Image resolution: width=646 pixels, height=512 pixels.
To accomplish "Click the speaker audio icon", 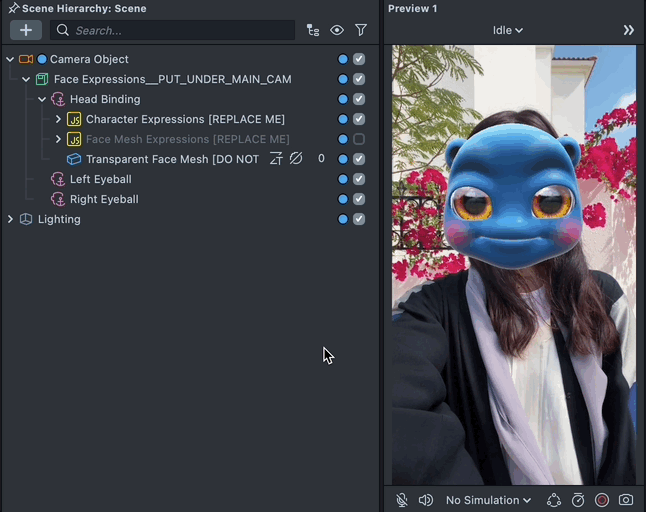I will pyautogui.click(x=426, y=500).
